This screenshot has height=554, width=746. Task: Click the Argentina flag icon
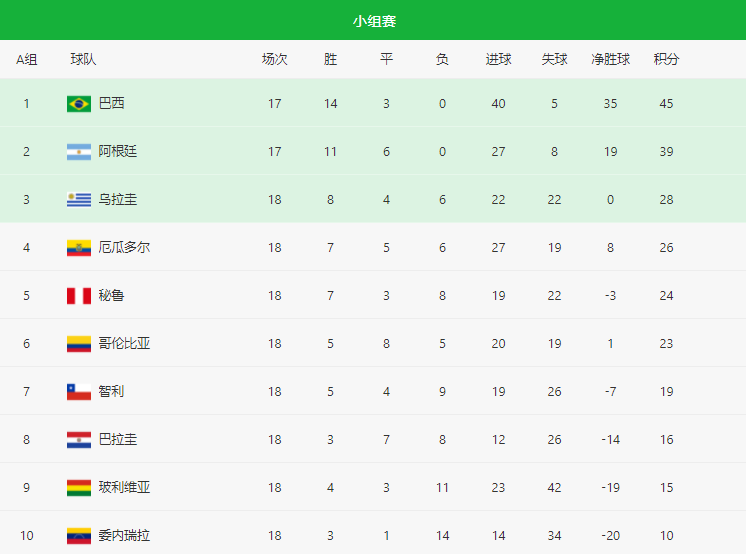(x=79, y=152)
